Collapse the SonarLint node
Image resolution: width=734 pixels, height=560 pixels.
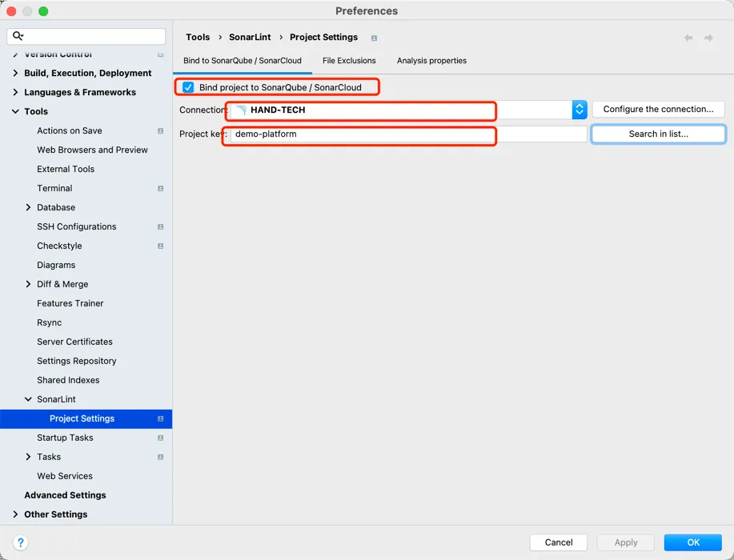coord(28,399)
